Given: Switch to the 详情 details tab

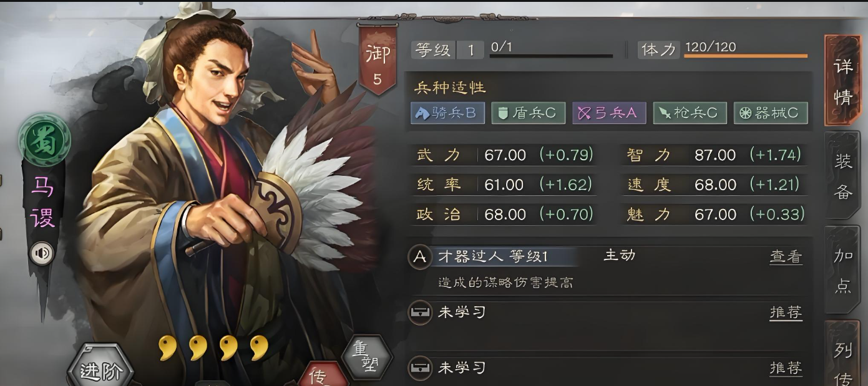Looking at the screenshot, I should [842, 81].
